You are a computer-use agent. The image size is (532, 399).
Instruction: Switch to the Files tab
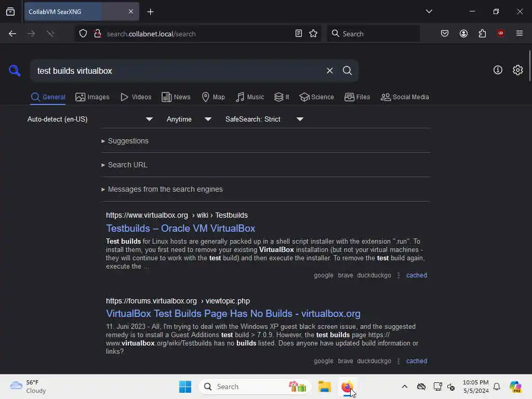click(357, 97)
